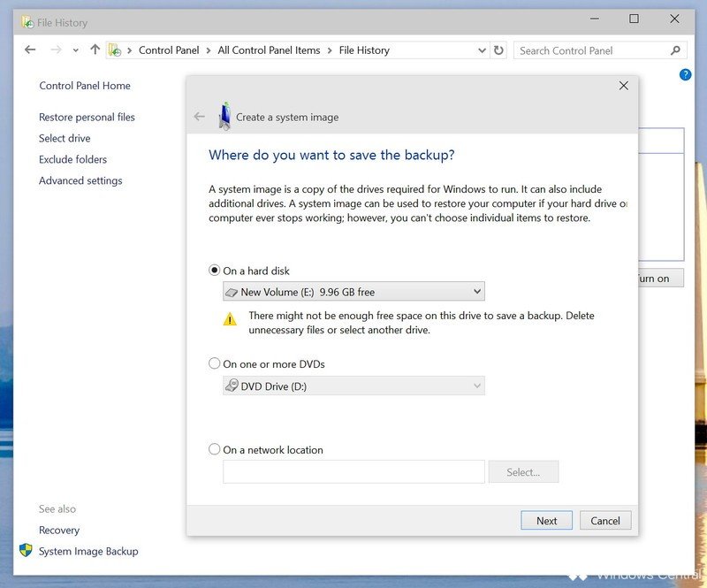The width and height of the screenshot is (707, 588).
Task: Open the Recovery link
Action: click(x=59, y=530)
